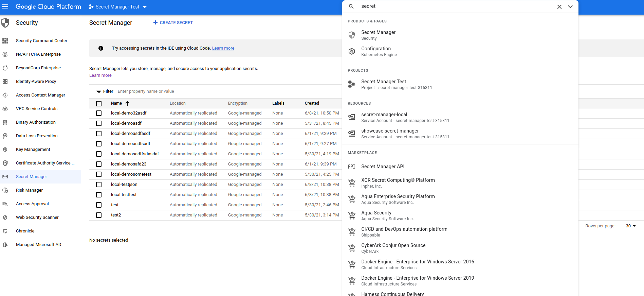The image size is (644, 296).
Task: Select the Secret Manager Test project result
Action: (x=460, y=84)
